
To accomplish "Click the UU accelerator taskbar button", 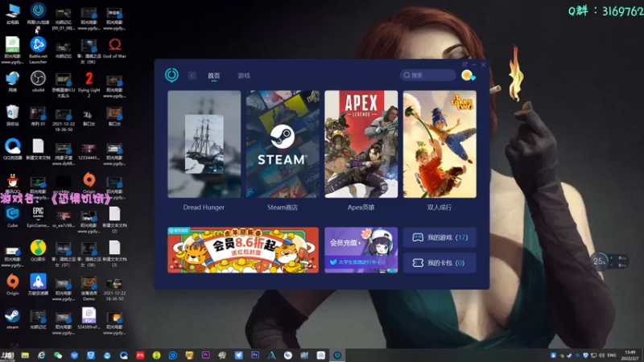I will tap(337, 356).
